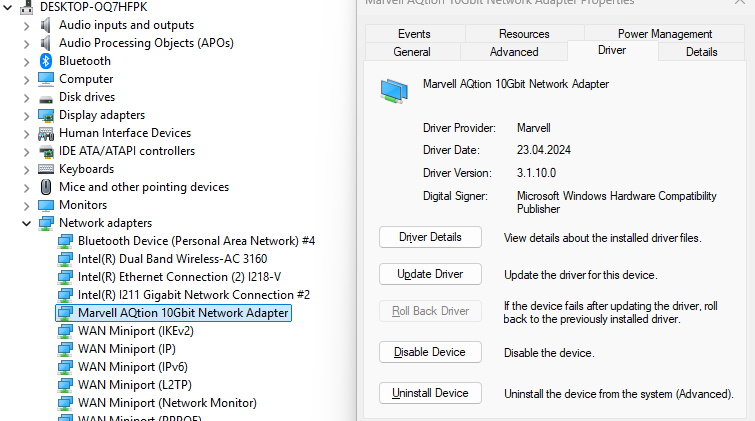Expand the Audio Processing Objects (APOs) category
Screen dimensions: 755x421
coord(26,44)
